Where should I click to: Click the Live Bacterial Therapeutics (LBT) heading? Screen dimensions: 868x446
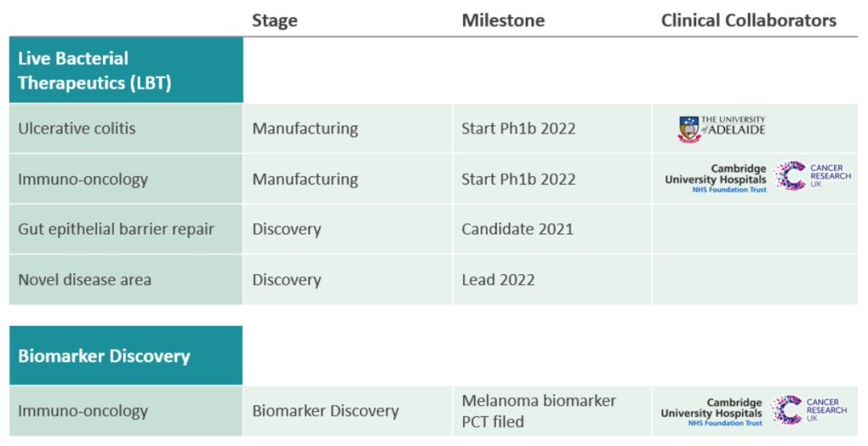click(95, 71)
